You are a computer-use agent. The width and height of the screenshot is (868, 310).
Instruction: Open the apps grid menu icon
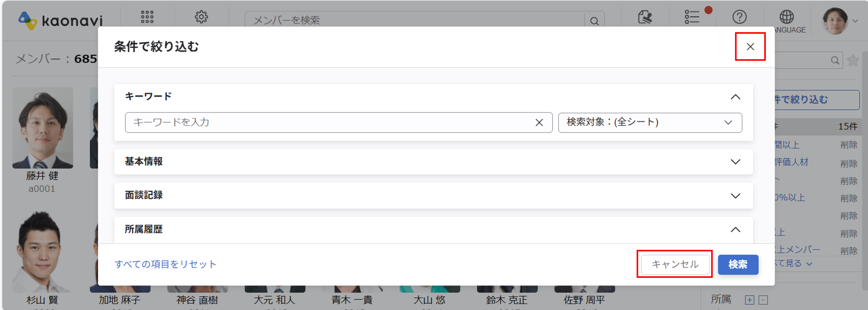[x=147, y=17]
